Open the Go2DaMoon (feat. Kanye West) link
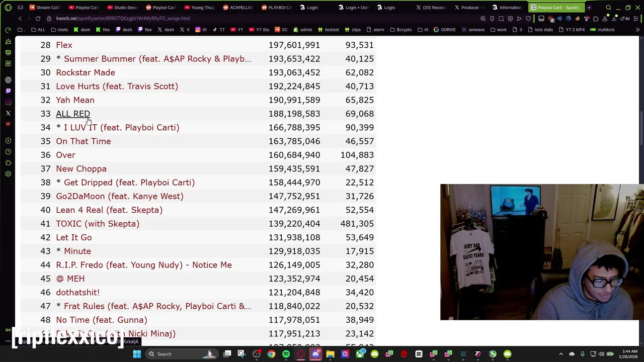 point(120,196)
